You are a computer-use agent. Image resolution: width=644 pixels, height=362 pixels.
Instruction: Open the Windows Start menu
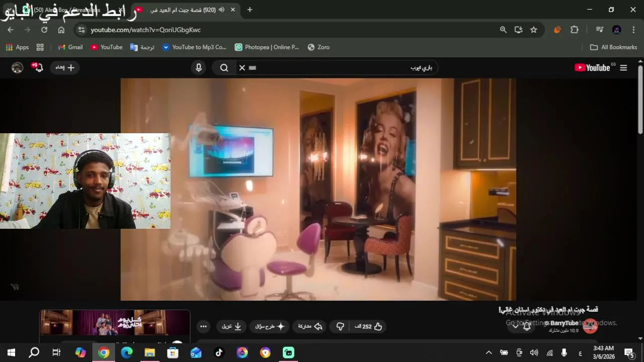[11, 352]
